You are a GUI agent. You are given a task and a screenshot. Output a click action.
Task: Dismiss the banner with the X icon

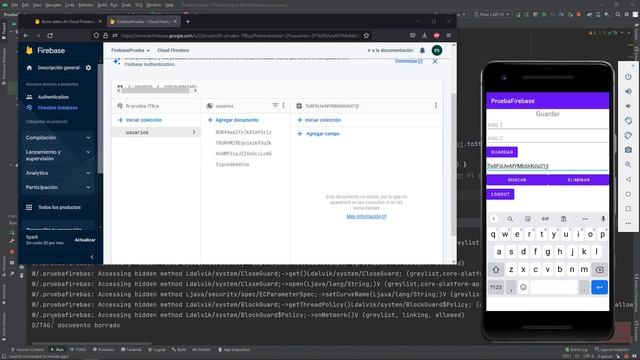pyautogui.click(x=435, y=61)
